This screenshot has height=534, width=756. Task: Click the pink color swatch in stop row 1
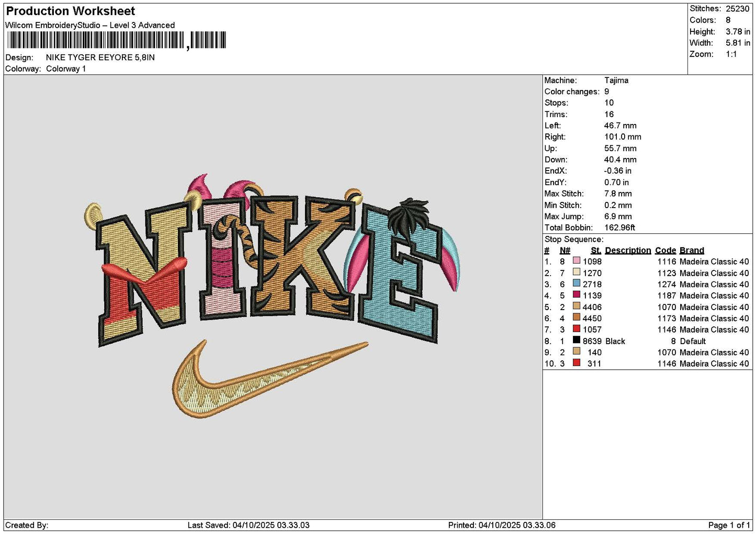tap(576, 262)
